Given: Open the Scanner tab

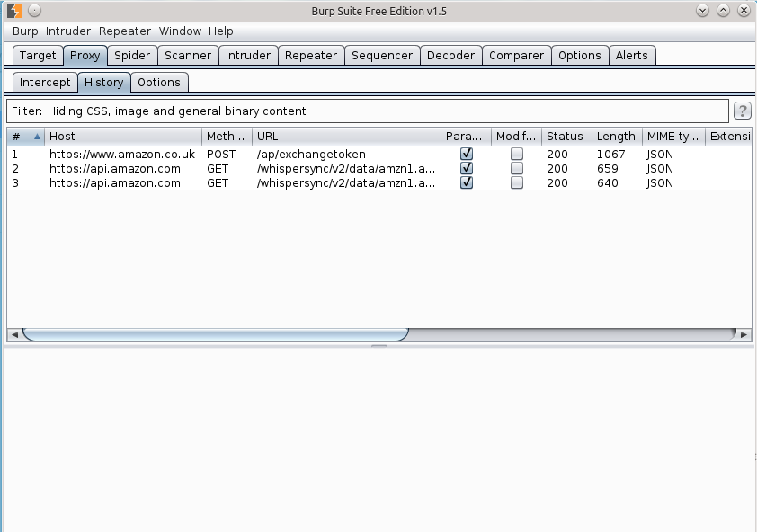Looking at the screenshot, I should pyautogui.click(x=188, y=56).
